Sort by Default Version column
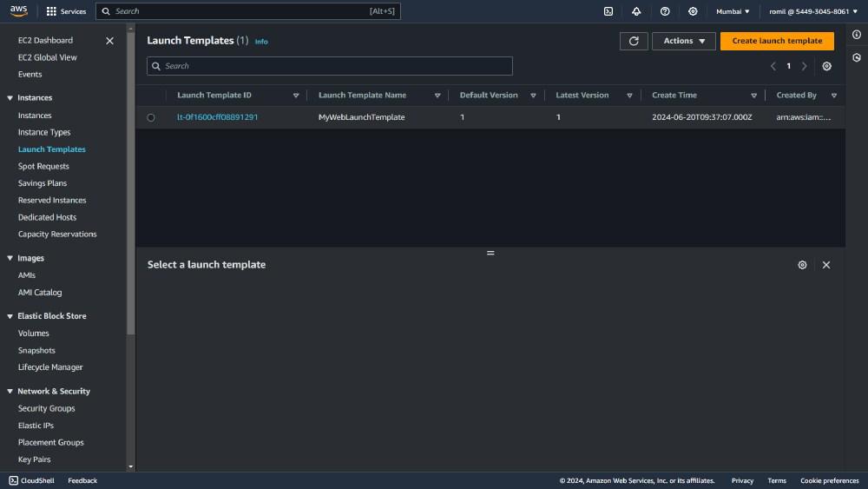 pos(533,96)
